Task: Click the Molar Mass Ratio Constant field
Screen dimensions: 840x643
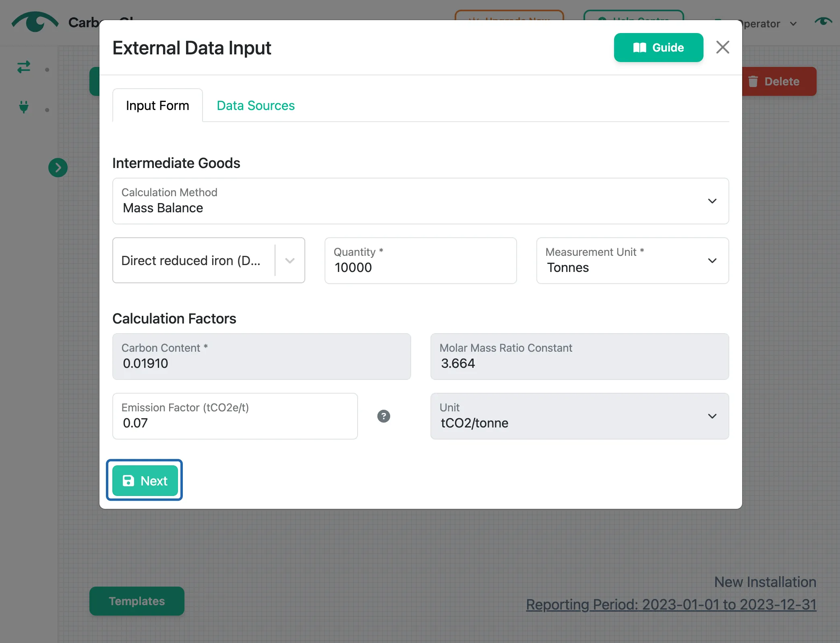Action: 579,357
